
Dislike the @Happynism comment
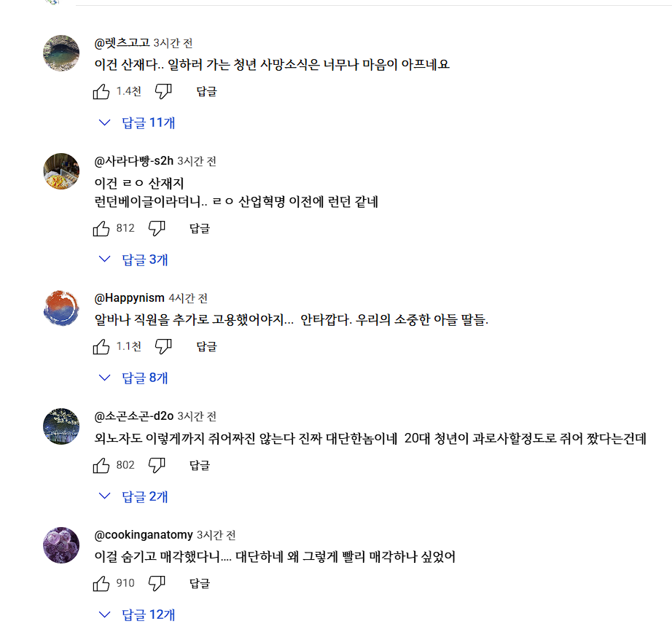(x=163, y=347)
